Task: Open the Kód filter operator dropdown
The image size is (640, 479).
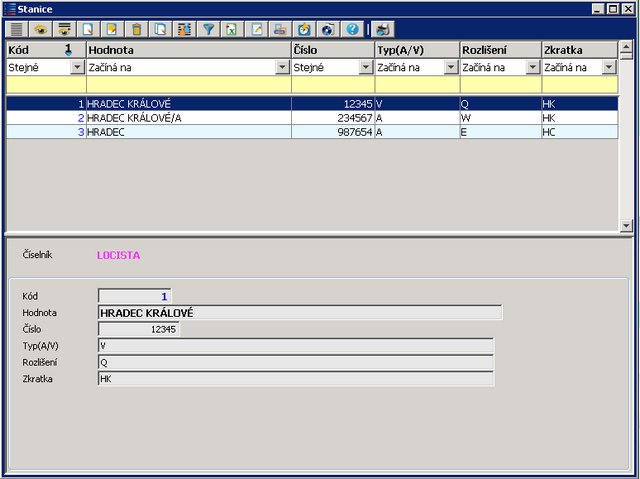Action: pyautogui.click(x=78, y=68)
